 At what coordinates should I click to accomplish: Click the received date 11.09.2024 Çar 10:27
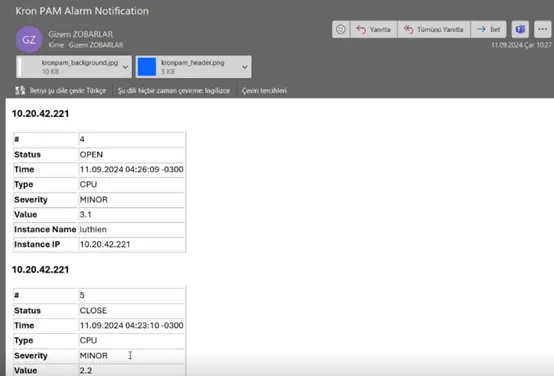521,45
